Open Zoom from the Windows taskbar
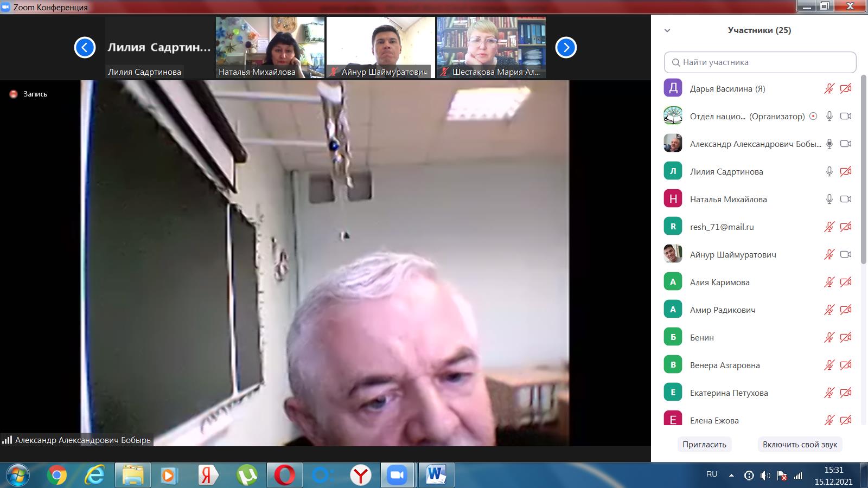868x488 pixels. tap(397, 476)
